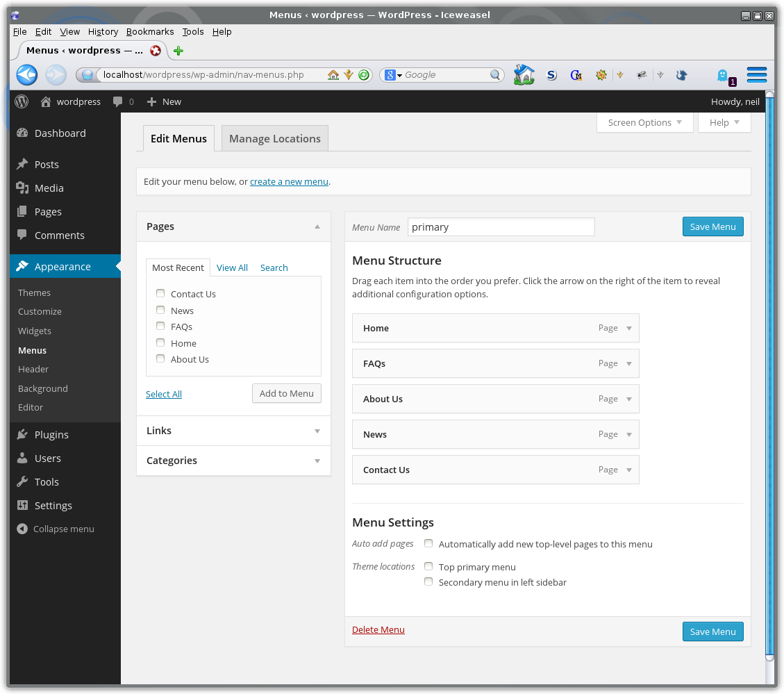784x694 pixels.
Task: Expand the Contact Us menu item arrow
Action: coord(629,470)
